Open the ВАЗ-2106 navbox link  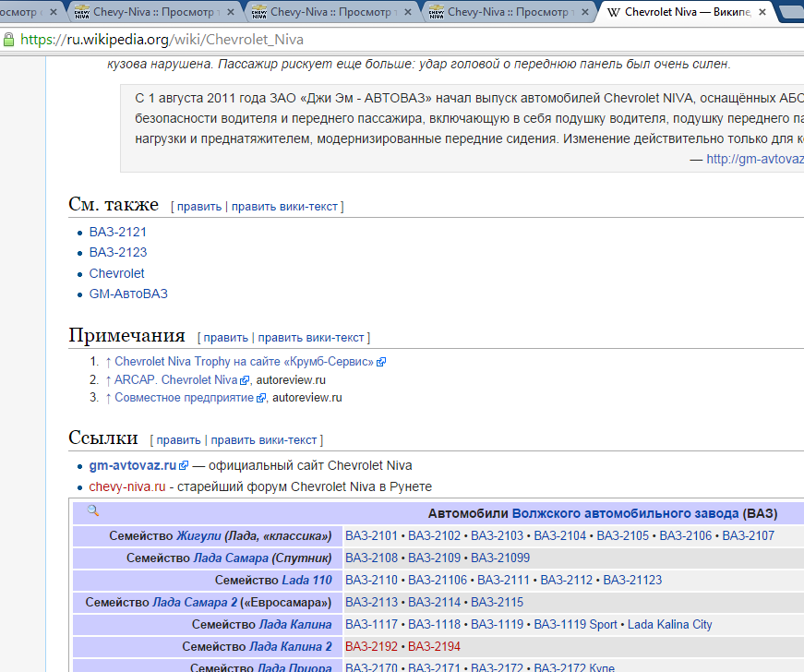click(686, 536)
